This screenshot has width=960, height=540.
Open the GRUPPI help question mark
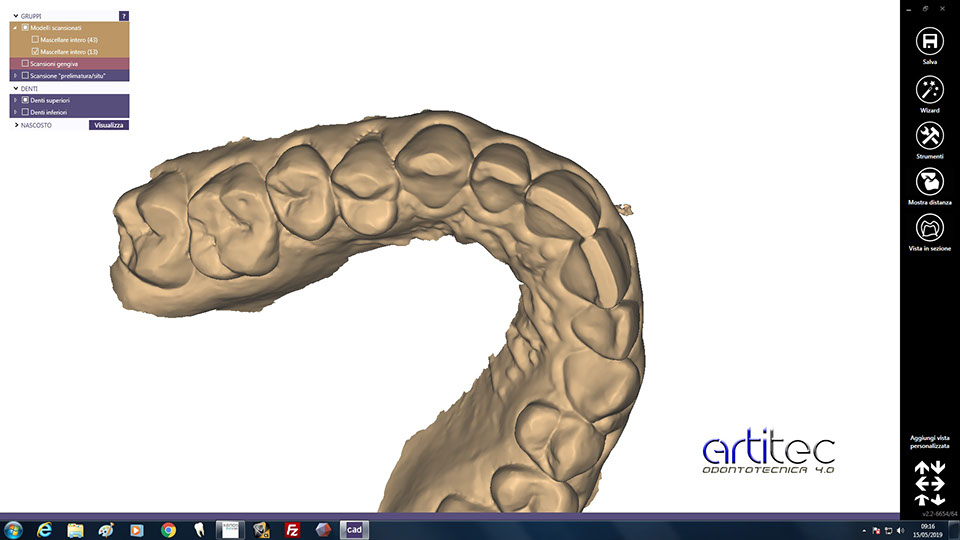coord(124,16)
